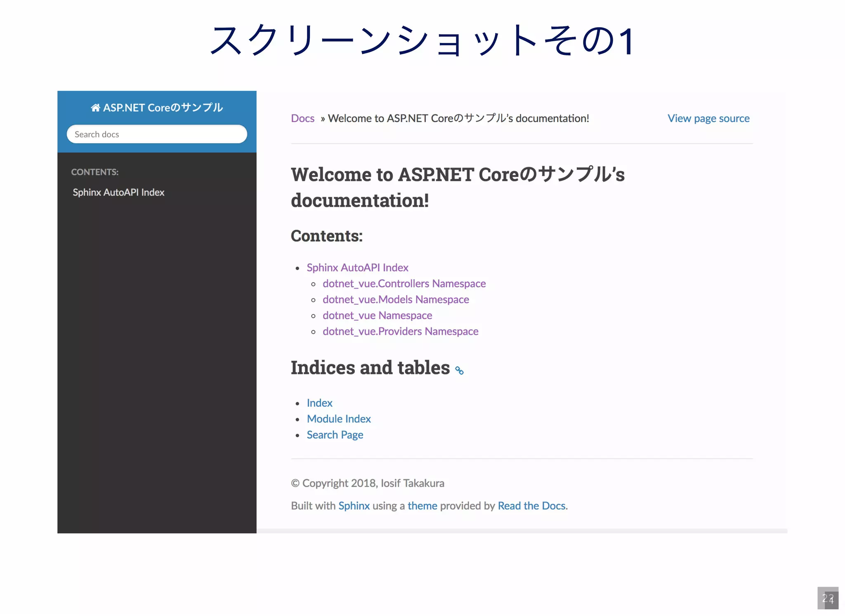Open the Module Index link
This screenshot has width=845, height=616.
click(x=339, y=419)
